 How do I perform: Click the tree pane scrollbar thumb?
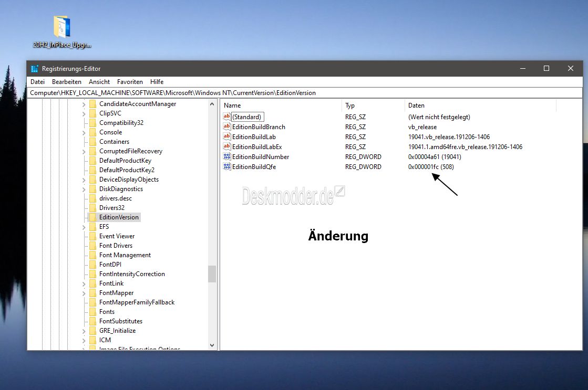click(x=212, y=274)
